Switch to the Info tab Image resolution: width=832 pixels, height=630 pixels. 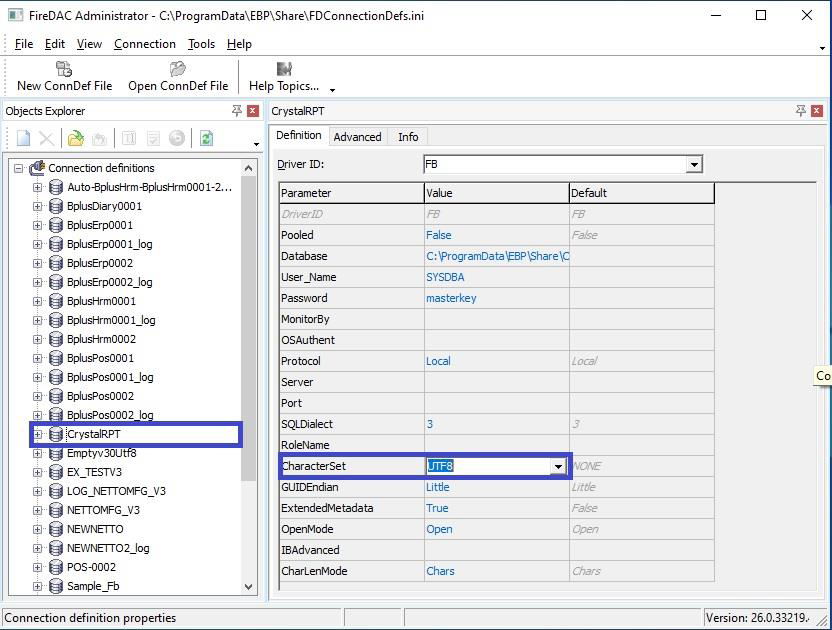(x=408, y=137)
